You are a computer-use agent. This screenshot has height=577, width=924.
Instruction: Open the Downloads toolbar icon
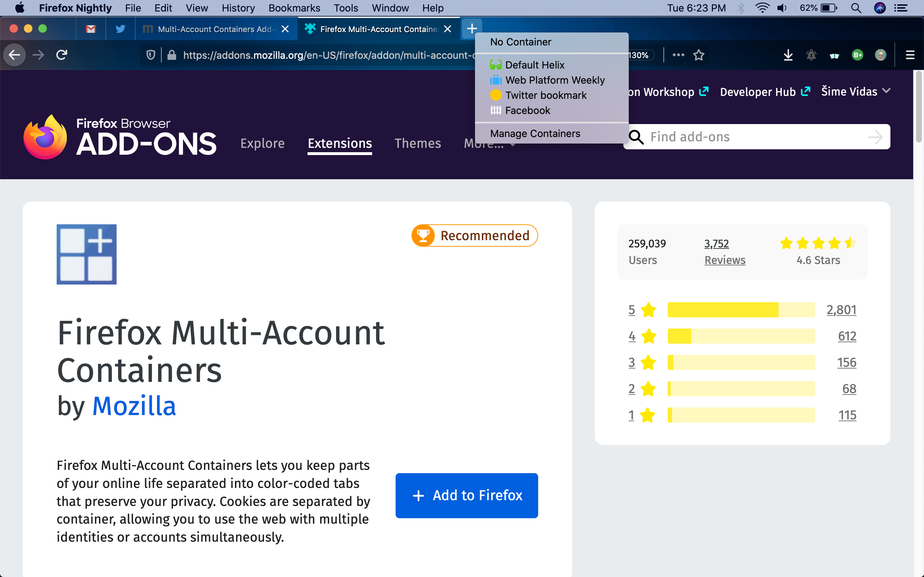[788, 55]
